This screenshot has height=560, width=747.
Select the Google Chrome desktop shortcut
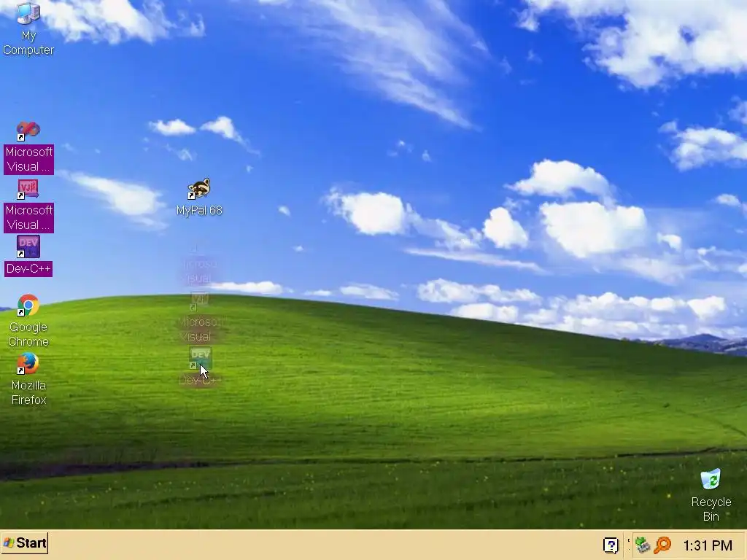[28, 321]
